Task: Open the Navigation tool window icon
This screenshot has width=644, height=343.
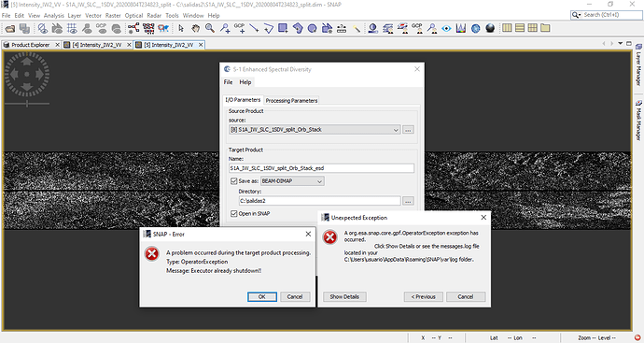Action: (373, 28)
